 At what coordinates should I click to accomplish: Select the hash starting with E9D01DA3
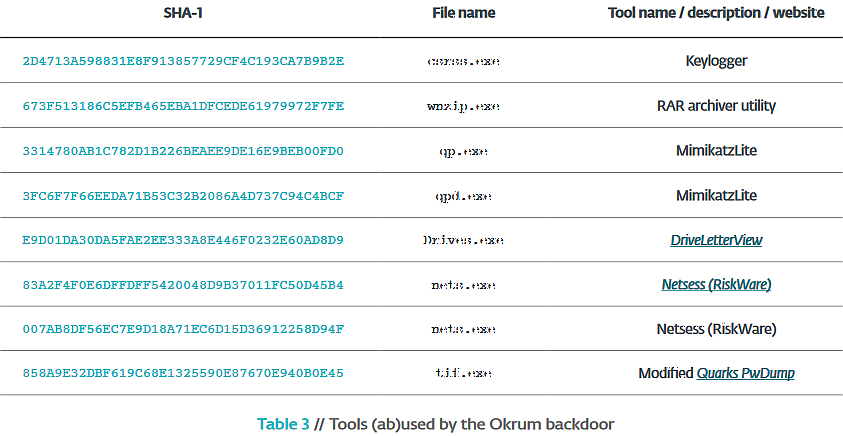pos(183,240)
